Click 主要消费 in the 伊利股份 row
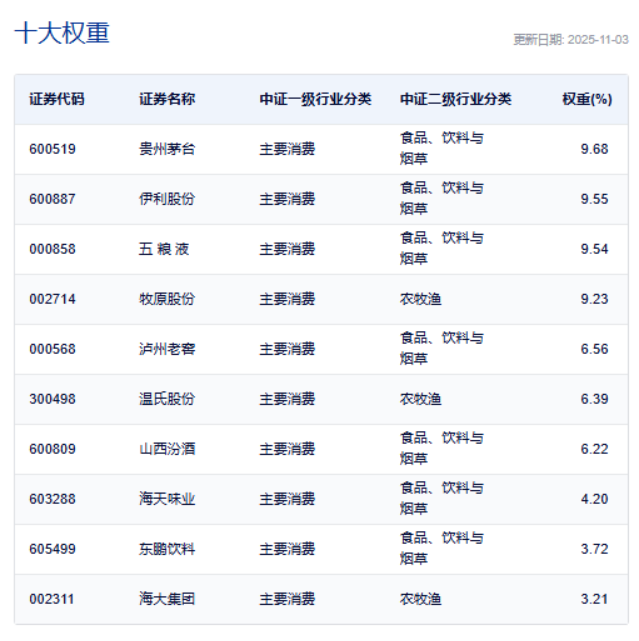Screen dimensions: 639x641 (287, 199)
